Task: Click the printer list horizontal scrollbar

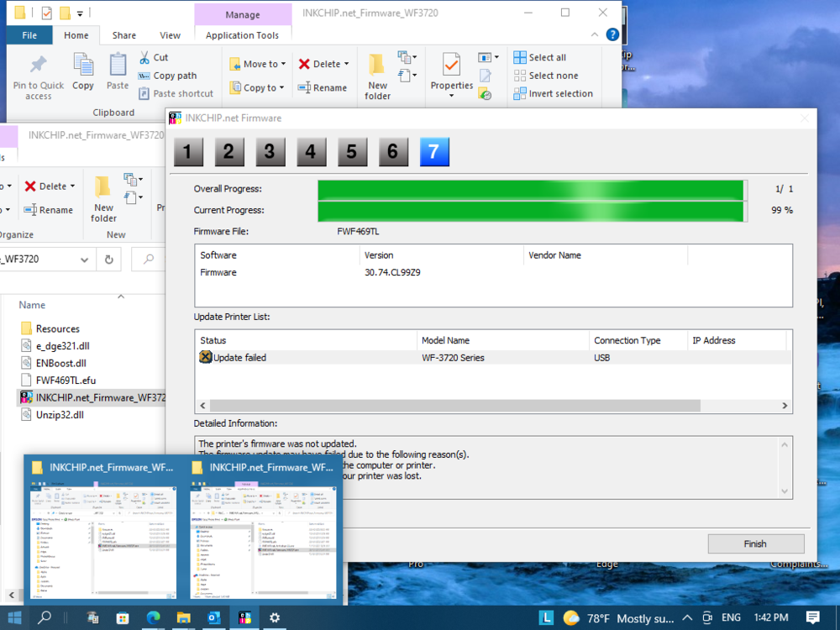Action: pos(454,406)
